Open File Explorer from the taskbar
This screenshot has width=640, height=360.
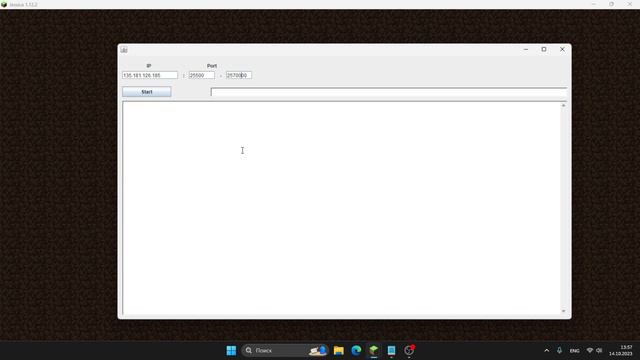[338, 350]
